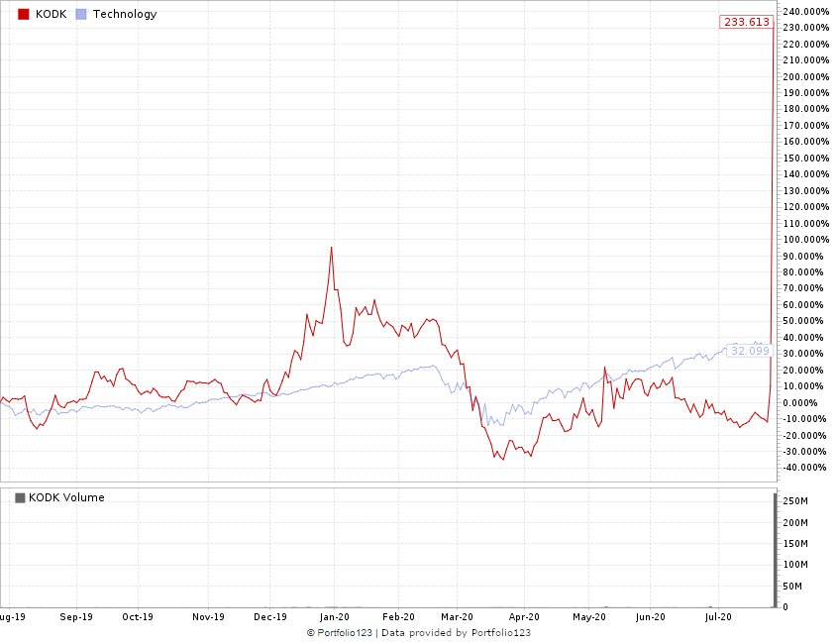Click the Feb-20 date axis label

coord(398,617)
